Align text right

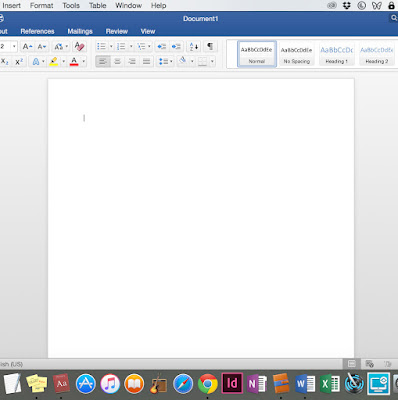pos(132,61)
